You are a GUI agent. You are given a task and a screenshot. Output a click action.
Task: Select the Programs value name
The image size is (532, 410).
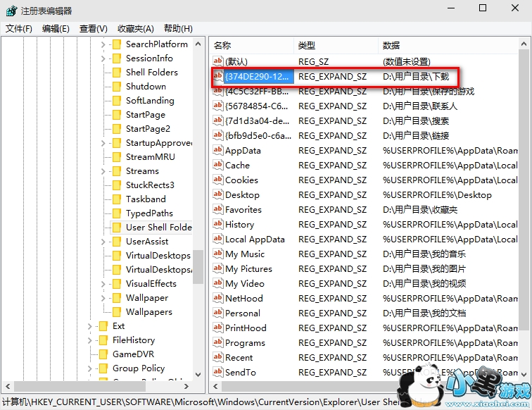(x=245, y=343)
